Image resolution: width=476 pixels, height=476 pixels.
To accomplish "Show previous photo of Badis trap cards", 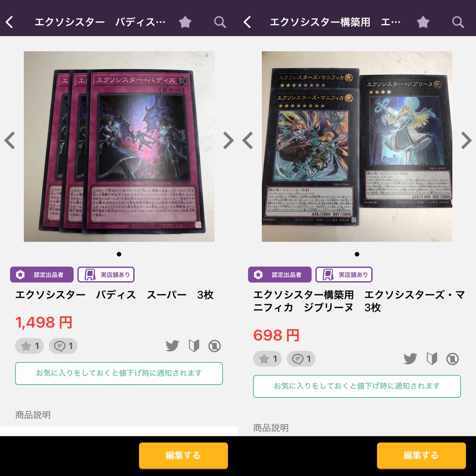I will click(x=10, y=141).
